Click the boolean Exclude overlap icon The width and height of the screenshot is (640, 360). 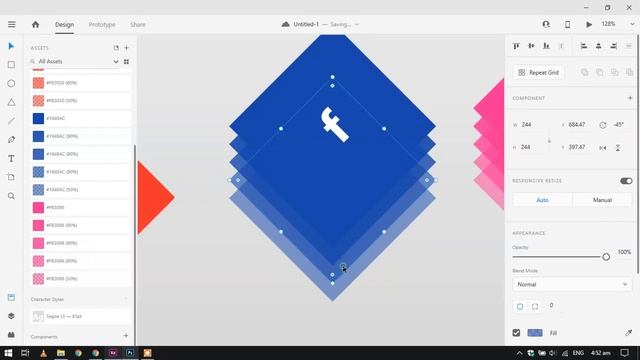pyautogui.click(x=629, y=72)
